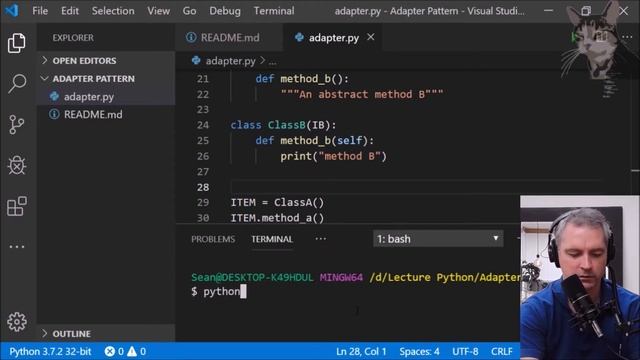Open the Debug view bug icon
The width and height of the screenshot is (640, 360).
[17, 165]
